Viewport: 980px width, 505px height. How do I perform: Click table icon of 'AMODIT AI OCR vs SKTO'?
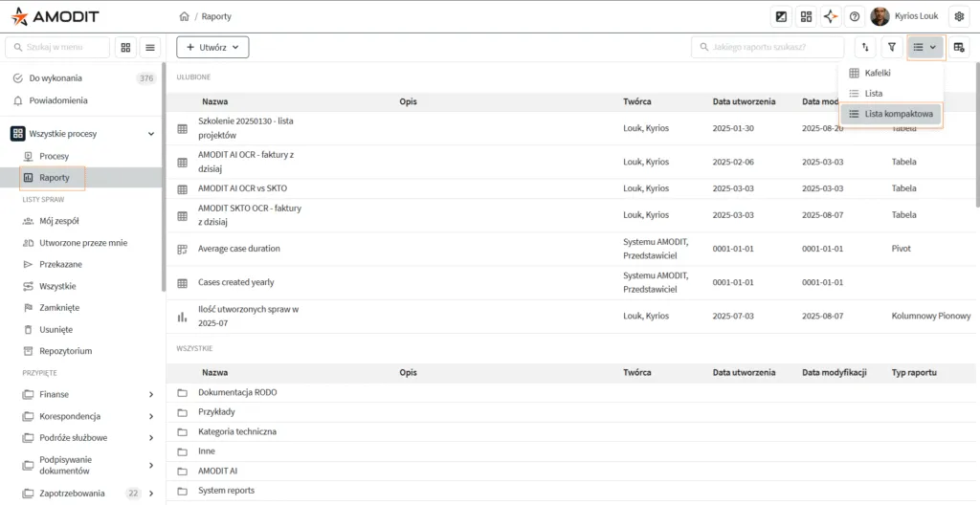click(183, 188)
